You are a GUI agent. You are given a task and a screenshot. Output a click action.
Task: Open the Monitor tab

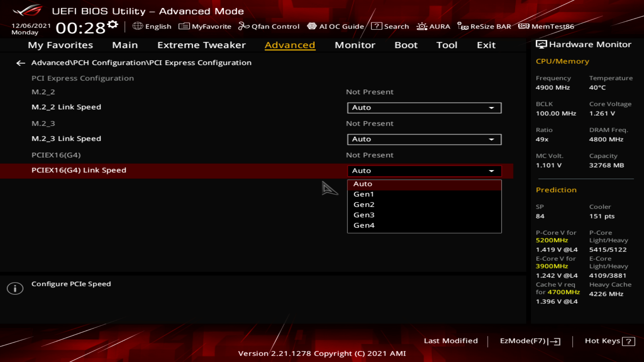click(355, 45)
